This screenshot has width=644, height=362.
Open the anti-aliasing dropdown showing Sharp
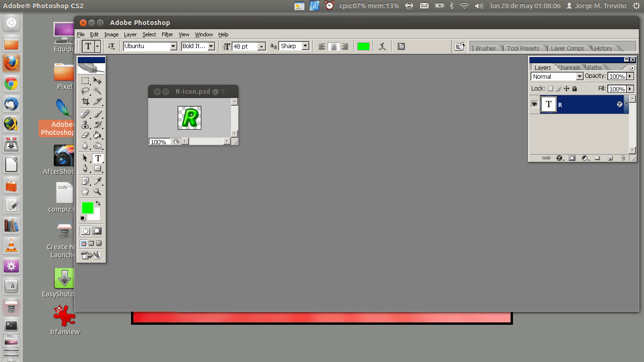coord(305,46)
